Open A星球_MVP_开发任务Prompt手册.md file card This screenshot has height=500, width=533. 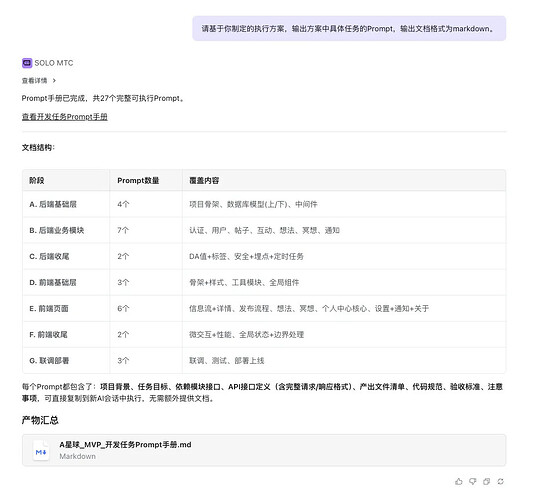(264, 450)
